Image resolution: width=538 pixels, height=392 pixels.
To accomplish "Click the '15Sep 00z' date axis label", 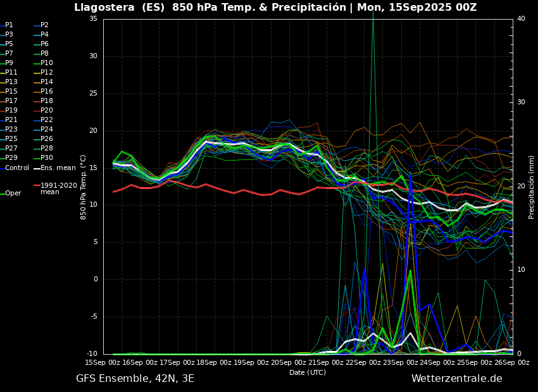I will pos(103,362).
